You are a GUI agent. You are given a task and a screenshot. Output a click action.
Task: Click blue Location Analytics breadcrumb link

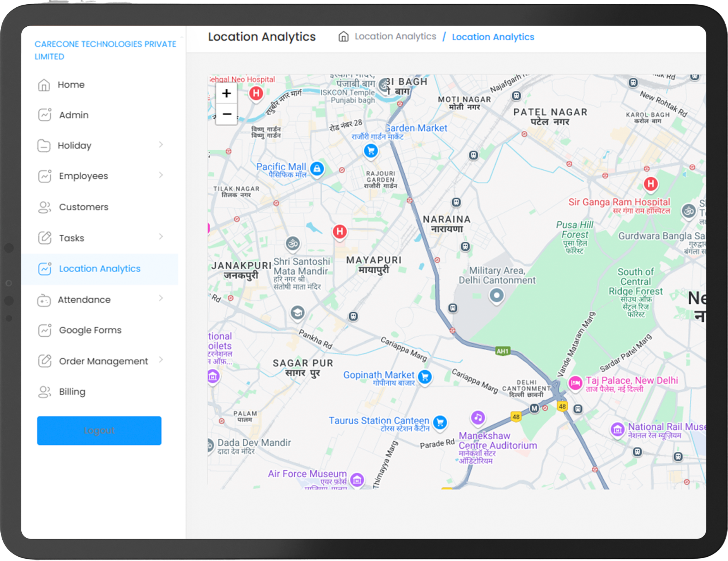click(x=493, y=37)
